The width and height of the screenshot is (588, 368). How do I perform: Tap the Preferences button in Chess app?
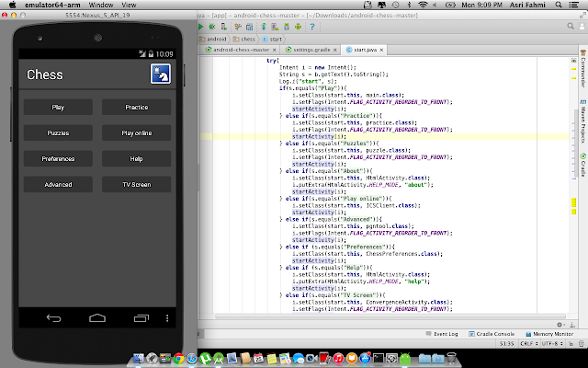[x=58, y=159]
